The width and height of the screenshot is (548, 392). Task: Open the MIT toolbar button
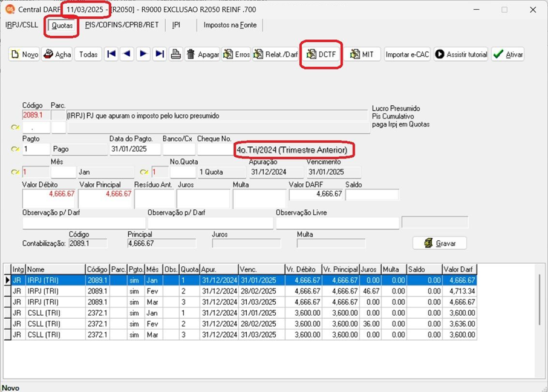tap(362, 54)
